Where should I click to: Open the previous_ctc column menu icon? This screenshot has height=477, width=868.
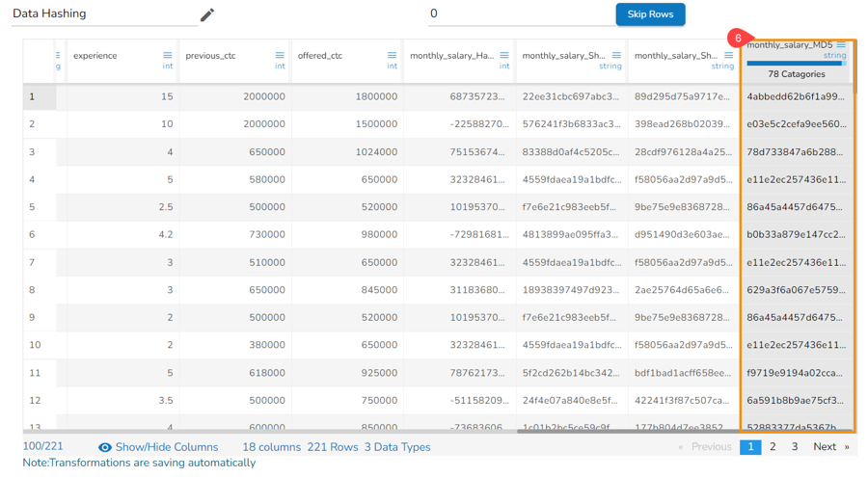point(280,56)
